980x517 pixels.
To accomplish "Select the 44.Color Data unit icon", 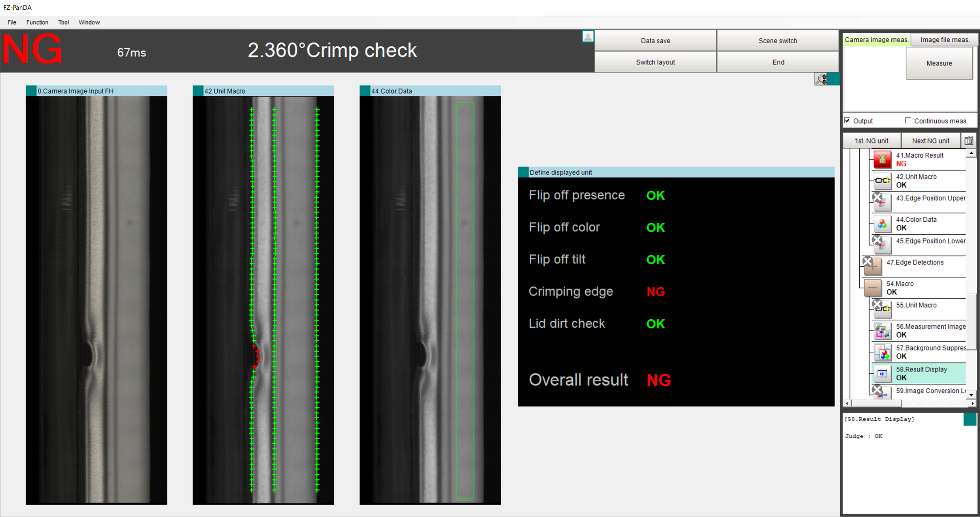I will [882, 224].
